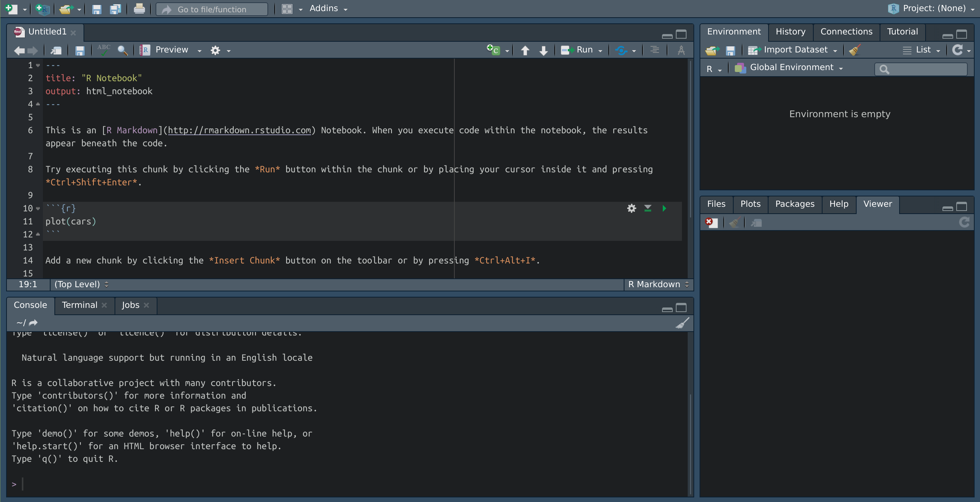This screenshot has height=502, width=980.
Task: Expand the Preview options dropdown arrow
Action: [x=199, y=51]
